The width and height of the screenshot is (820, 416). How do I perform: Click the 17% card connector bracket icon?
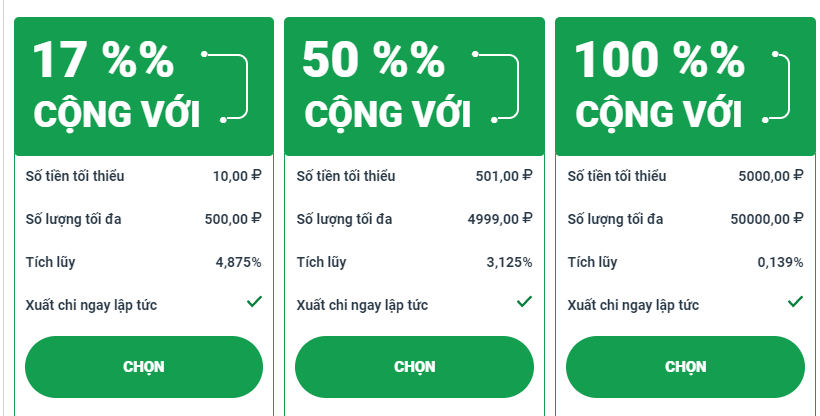[229, 86]
